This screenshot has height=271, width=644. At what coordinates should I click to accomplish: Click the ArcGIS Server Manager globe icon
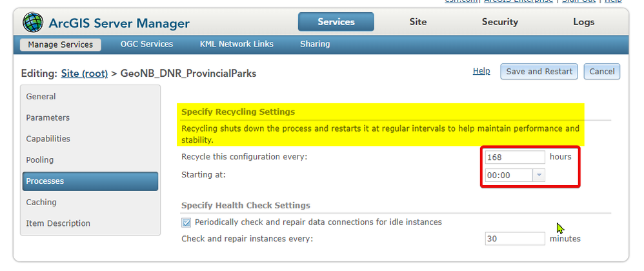click(x=33, y=23)
